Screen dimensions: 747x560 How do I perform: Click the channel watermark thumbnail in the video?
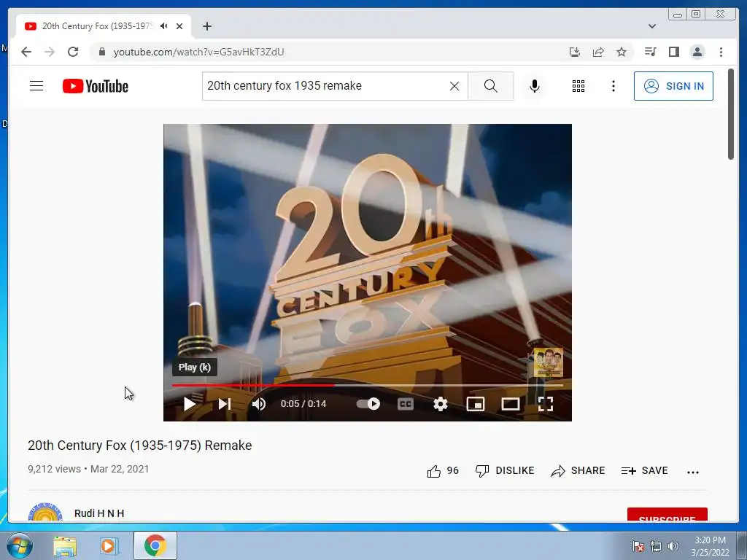549,363
